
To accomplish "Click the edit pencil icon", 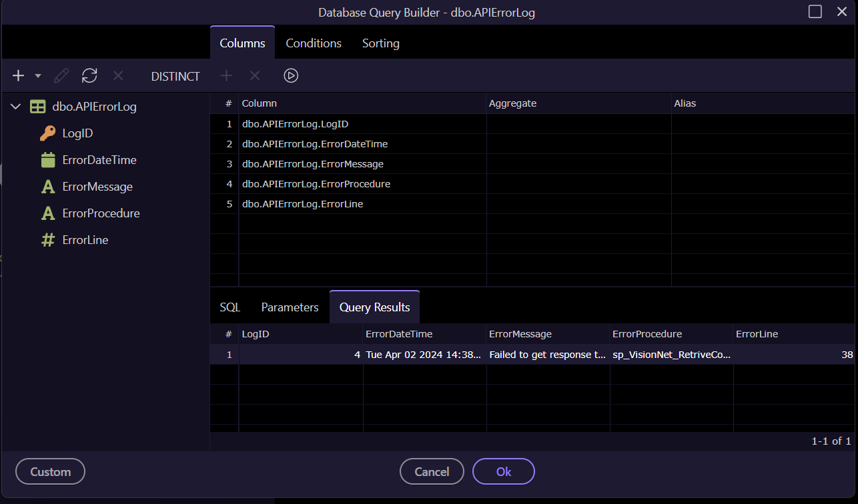I will pyautogui.click(x=61, y=76).
